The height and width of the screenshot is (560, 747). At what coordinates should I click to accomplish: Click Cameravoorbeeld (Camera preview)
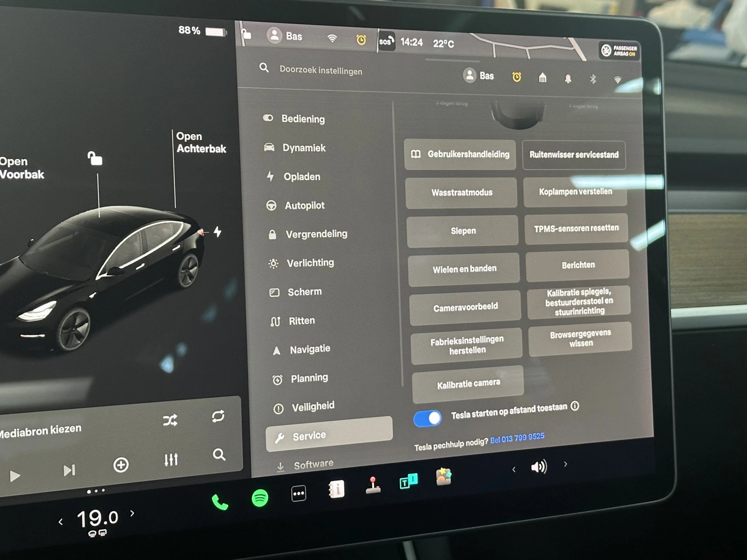pyautogui.click(x=465, y=306)
